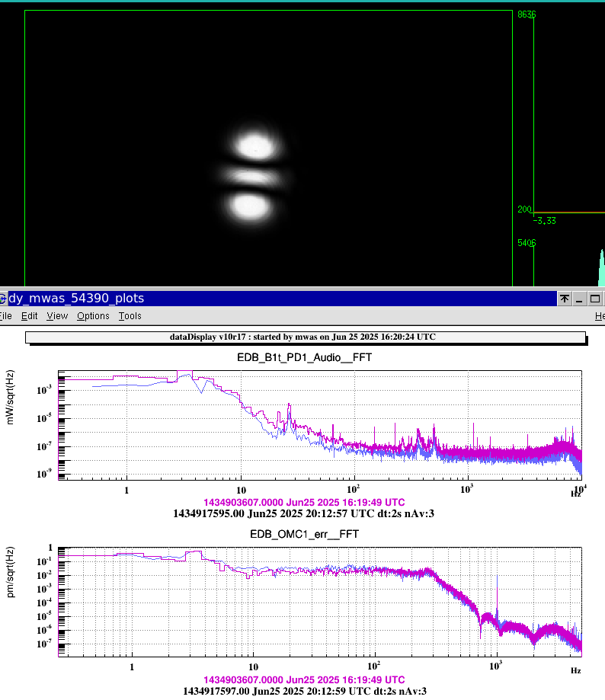The width and height of the screenshot is (605, 700).
Task: Open the Edit menu
Action: pyautogui.click(x=30, y=316)
